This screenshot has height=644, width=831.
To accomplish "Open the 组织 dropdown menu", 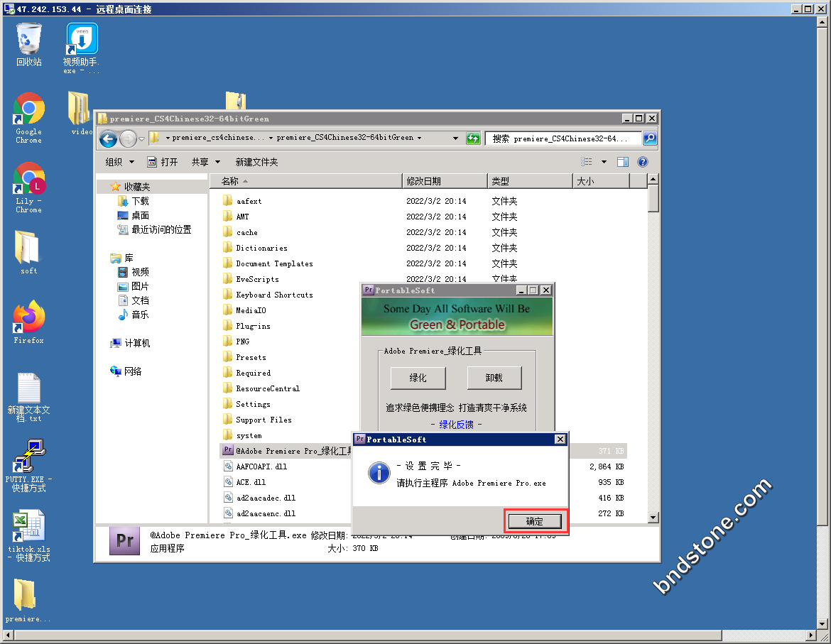I will (119, 162).
